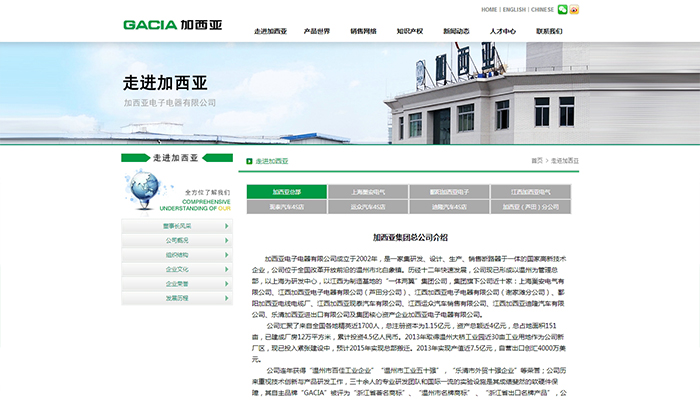700x400 pixels.
Task: Open the 董事长风采 sidebar item
Action: 177,226
